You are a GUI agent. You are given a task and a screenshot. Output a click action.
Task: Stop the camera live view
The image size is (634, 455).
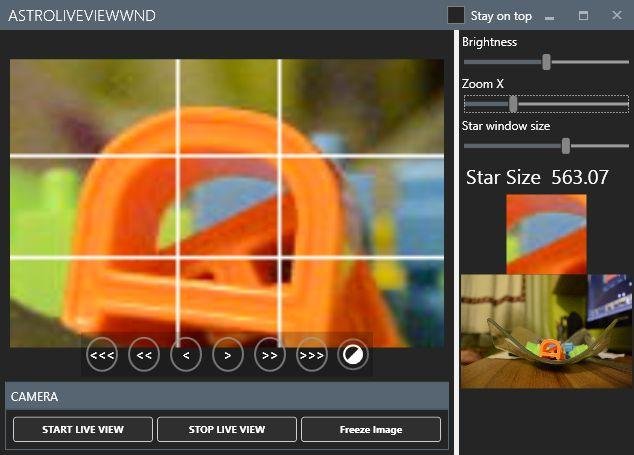coord(227,429)
